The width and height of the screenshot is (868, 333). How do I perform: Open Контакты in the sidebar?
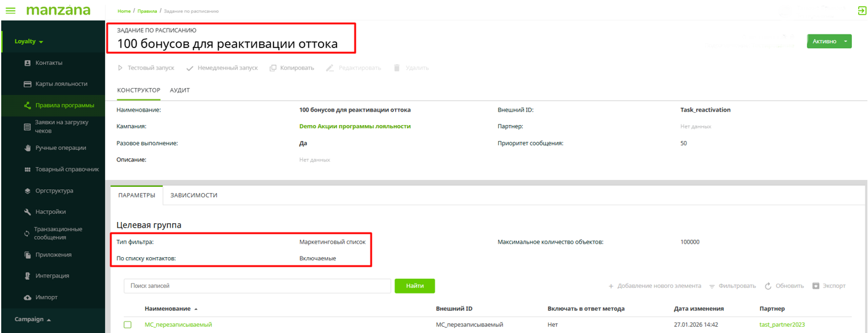48,63
